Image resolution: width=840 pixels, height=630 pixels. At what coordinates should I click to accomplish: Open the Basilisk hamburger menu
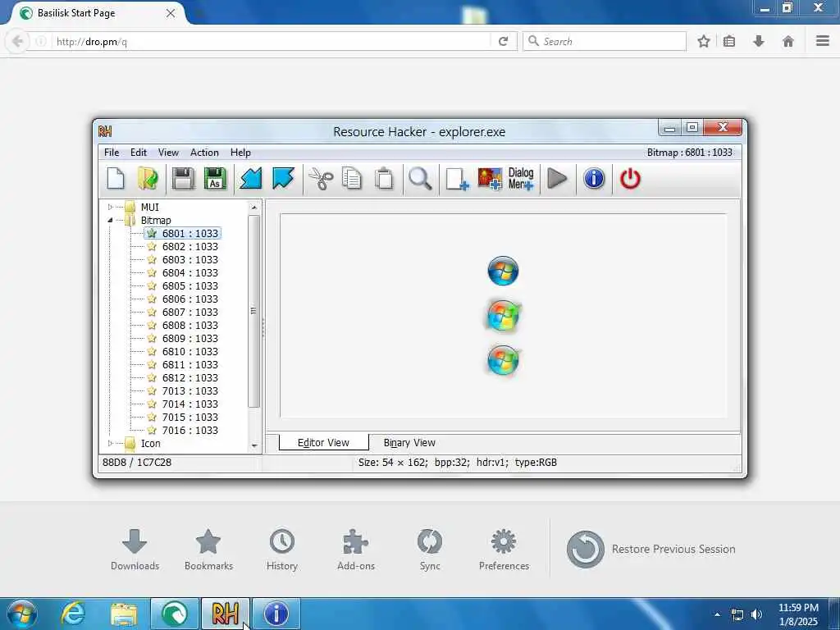pyautogui.click(x=822, y=41)
